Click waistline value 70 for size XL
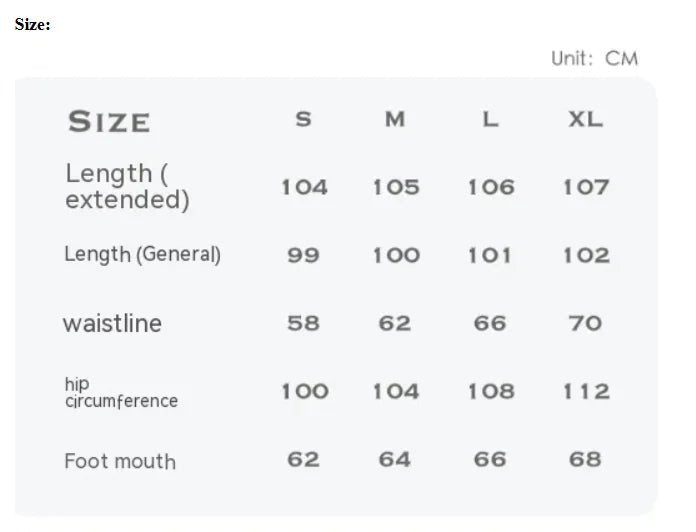The height and width of the screenshot is (532, 696). click(585, 323)
